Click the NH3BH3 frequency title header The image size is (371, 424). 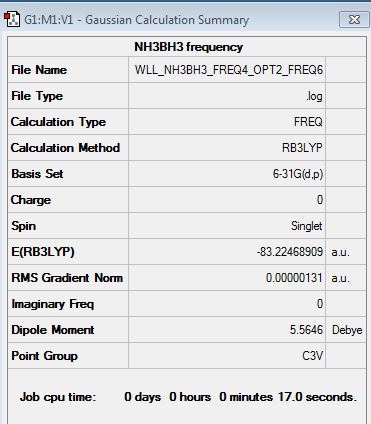point(188,47)
